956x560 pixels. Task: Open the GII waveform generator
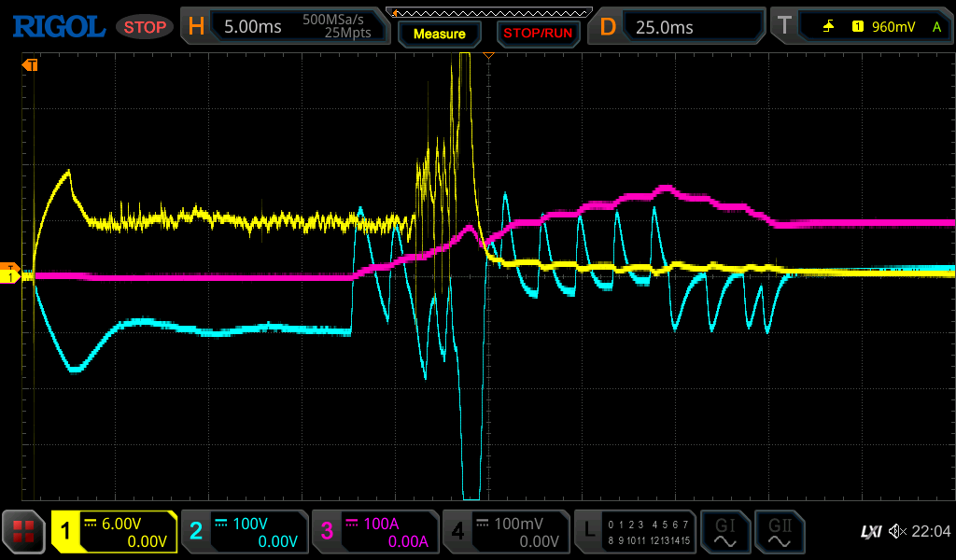coord(778,532)
